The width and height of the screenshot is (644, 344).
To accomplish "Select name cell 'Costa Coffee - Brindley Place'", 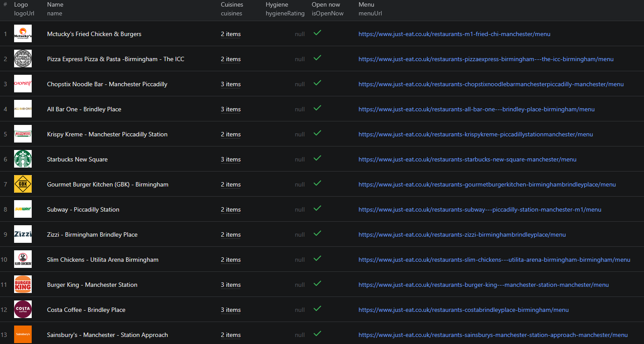I will point(86,310).
